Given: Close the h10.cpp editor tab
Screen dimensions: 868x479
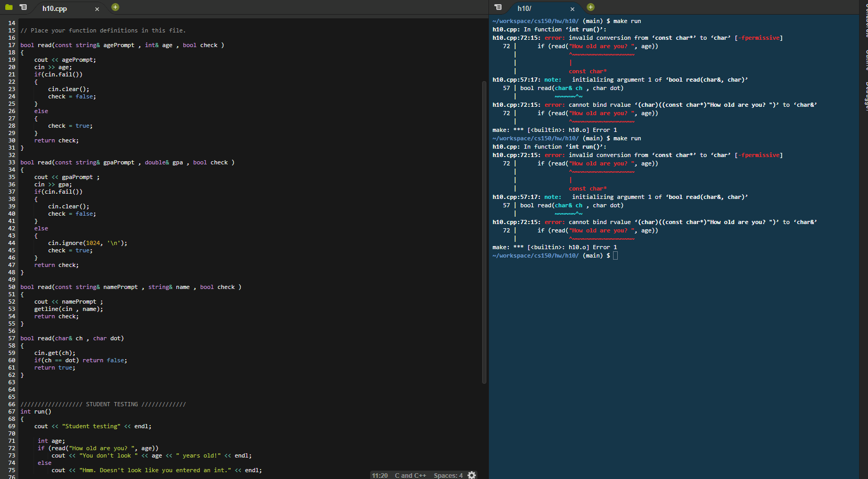Looking at the screenshot, I should click(96, 9).
